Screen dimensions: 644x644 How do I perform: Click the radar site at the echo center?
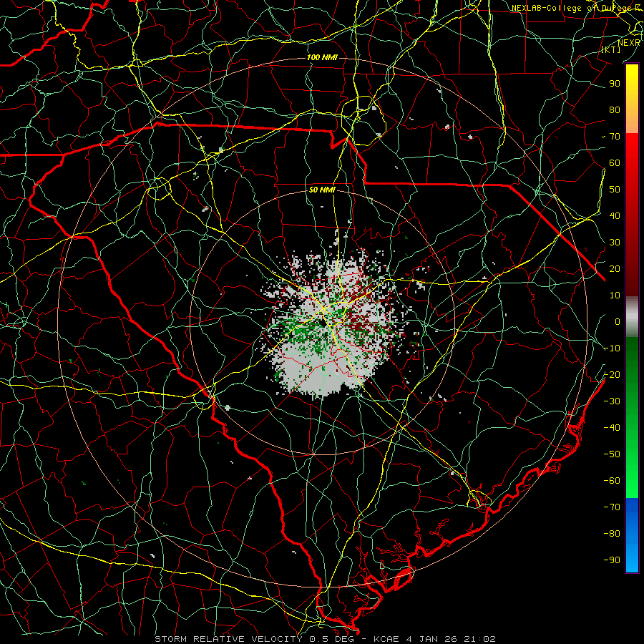(324, 323)
